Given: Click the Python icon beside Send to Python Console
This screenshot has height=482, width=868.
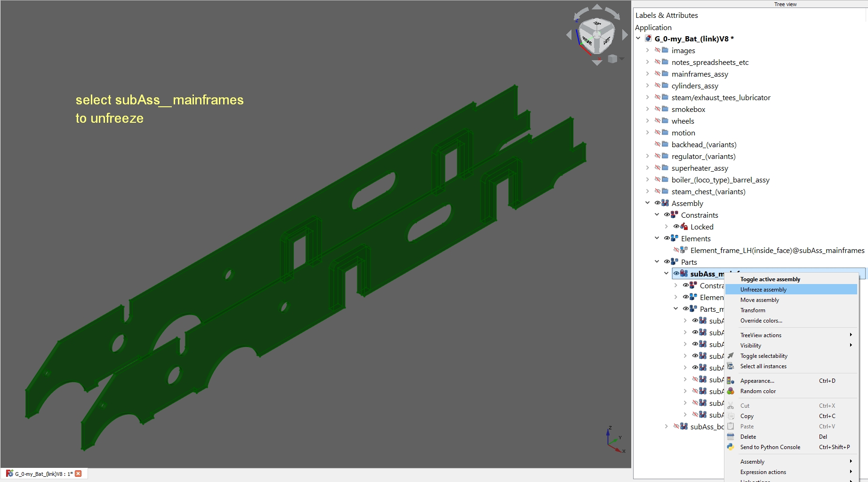Looking at the screenshot, I should (731, 447).
